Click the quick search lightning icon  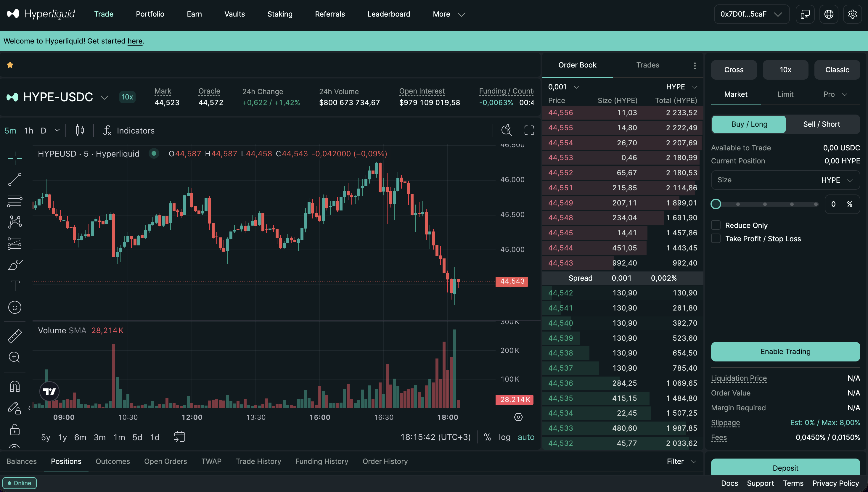507,130
